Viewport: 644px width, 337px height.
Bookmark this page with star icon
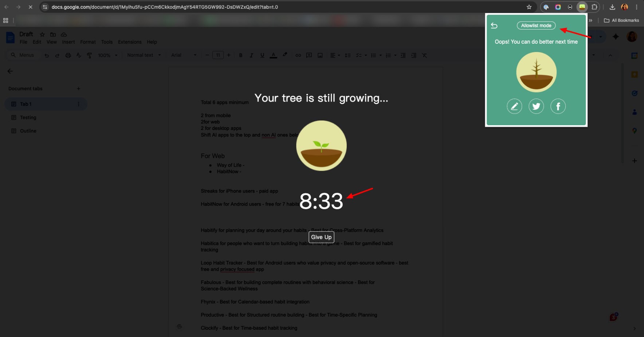point(529,7)
